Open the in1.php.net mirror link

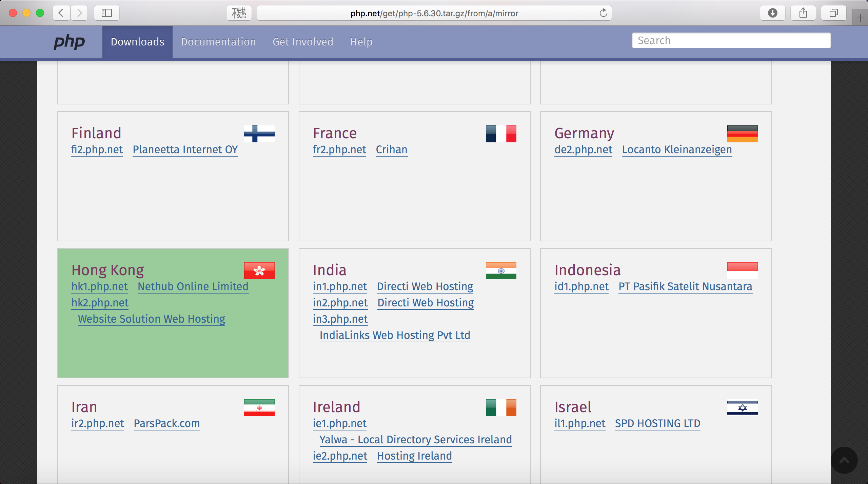(340, 286)
